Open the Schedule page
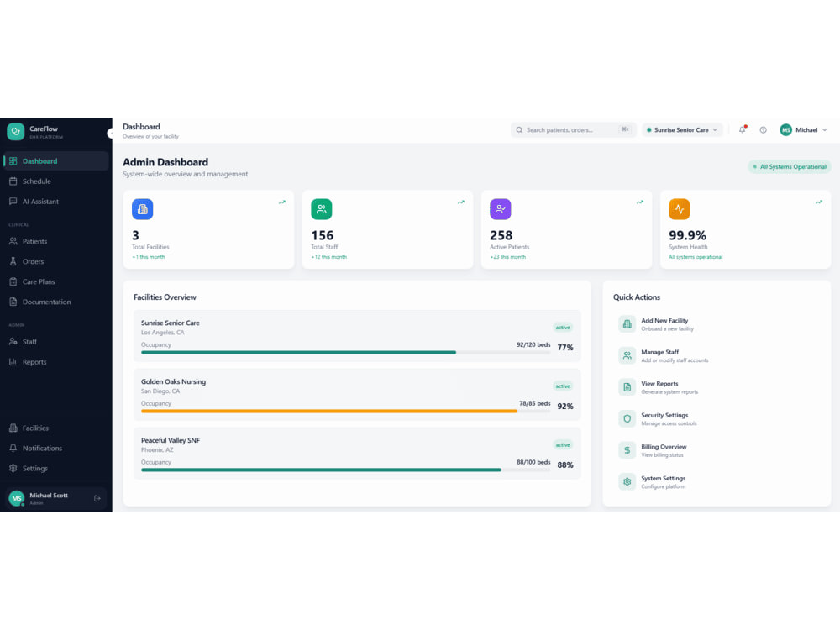Screen dimensions: 840x630 pyautogui.click(x=55, y=181)
